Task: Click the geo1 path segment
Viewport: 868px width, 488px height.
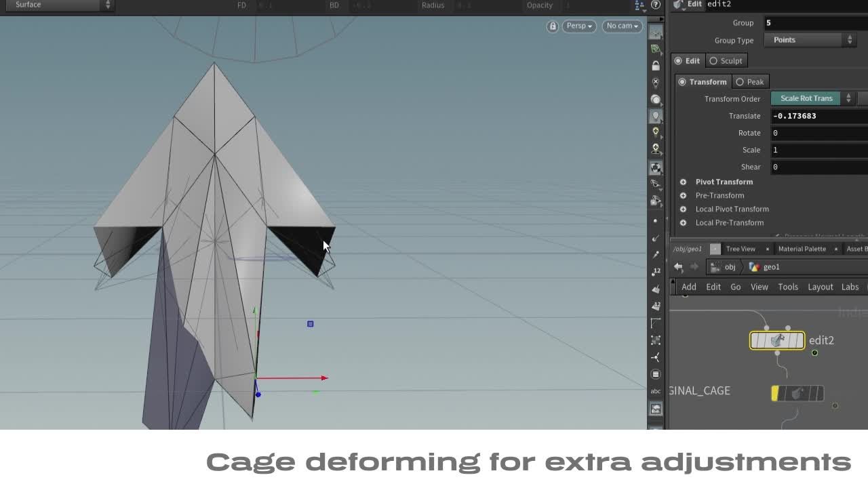Action: [765, 267]
